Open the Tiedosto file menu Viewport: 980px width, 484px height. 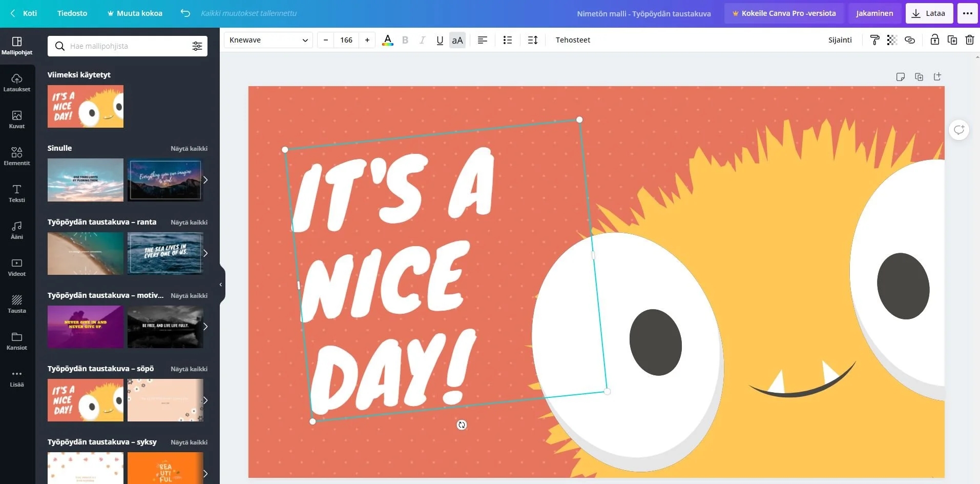(72, 13)
